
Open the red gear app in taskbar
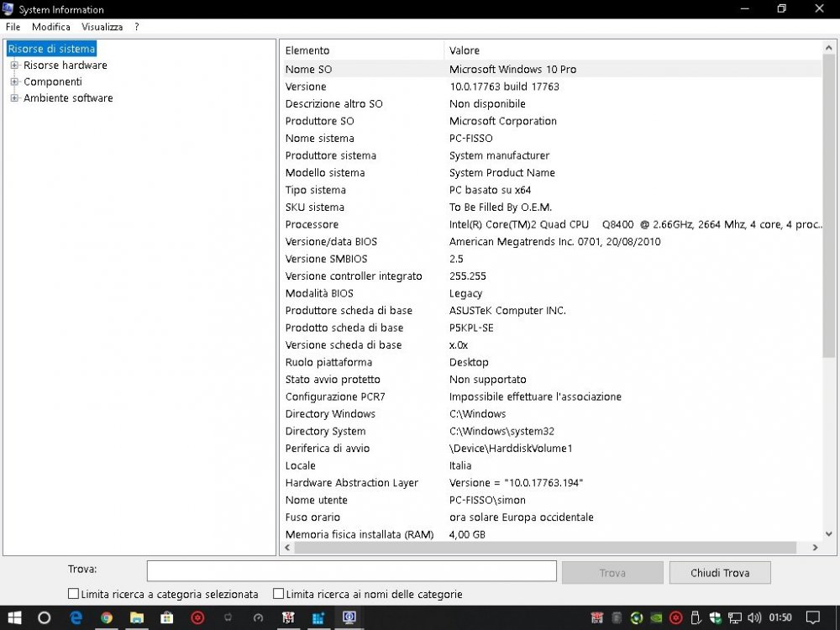(x=197, y=617)
